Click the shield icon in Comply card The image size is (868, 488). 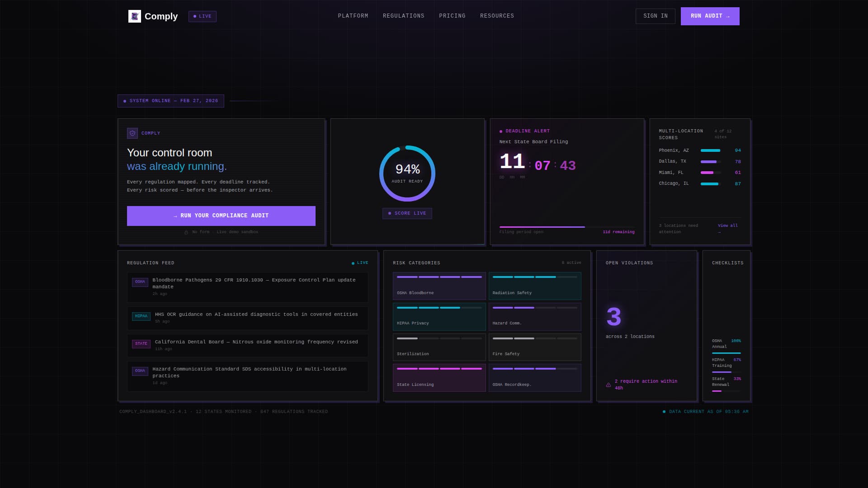[x=132, y=133]
